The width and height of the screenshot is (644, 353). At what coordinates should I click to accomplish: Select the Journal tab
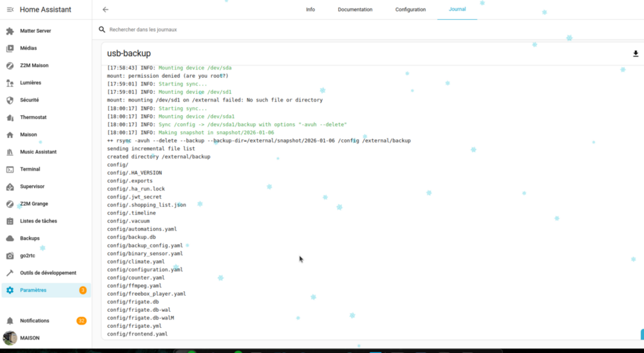[x=457, y=10]
